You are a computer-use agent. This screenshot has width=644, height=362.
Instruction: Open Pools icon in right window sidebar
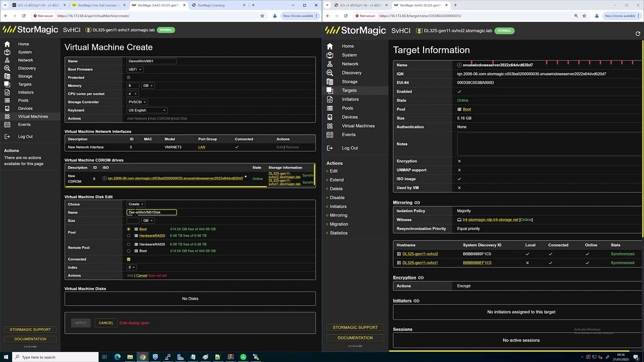click(x=330, y=108)
